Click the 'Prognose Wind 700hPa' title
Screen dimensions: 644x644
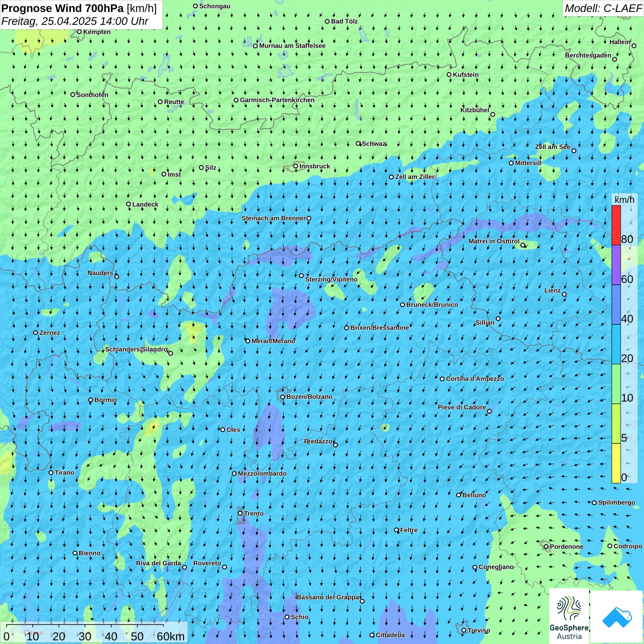point(63,8)
